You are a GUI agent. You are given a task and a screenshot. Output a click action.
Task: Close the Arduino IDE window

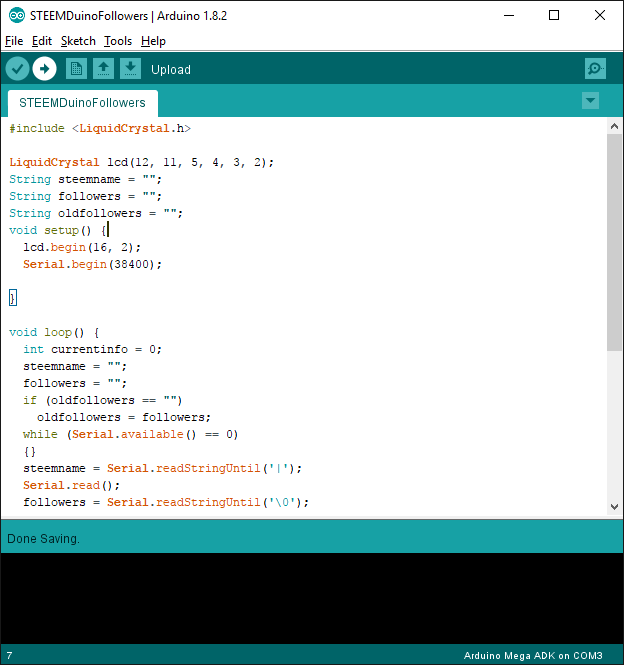[600, 16]
